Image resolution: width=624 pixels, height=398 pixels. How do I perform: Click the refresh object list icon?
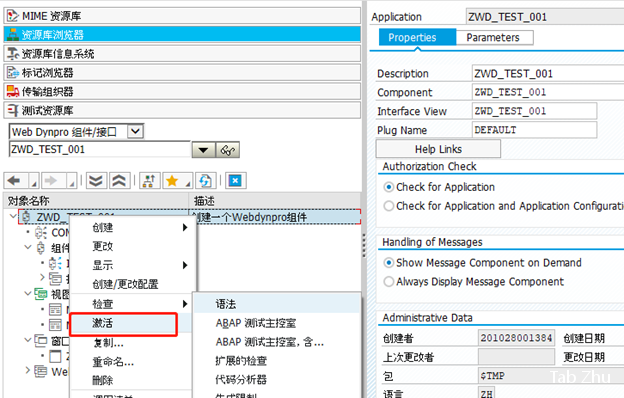coord(205,181)
